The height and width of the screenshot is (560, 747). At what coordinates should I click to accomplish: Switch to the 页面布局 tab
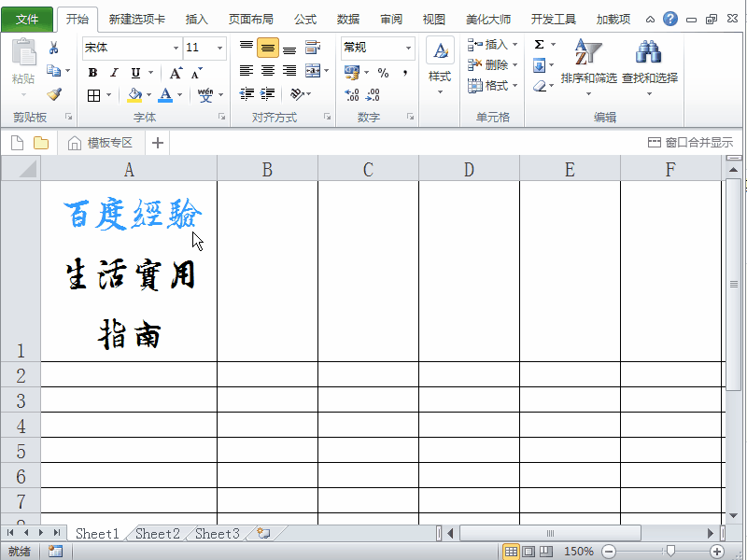pyautogui.click(x=250, y=20)
